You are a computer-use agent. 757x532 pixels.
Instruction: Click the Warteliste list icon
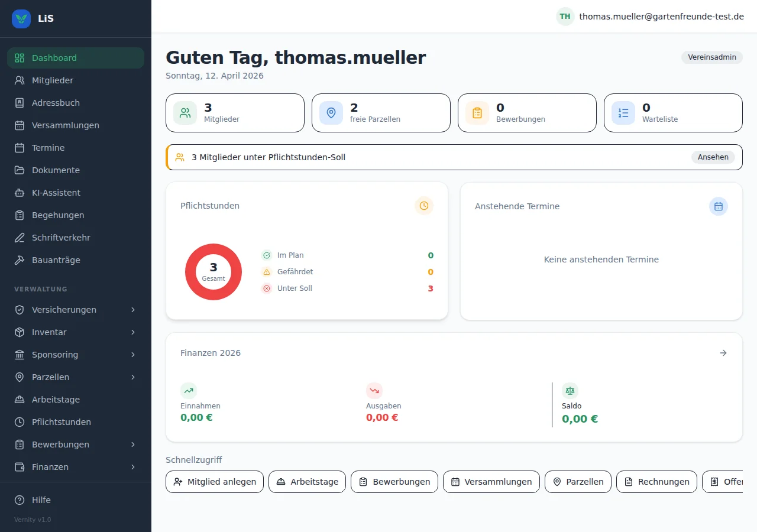(x=623, y=113)
